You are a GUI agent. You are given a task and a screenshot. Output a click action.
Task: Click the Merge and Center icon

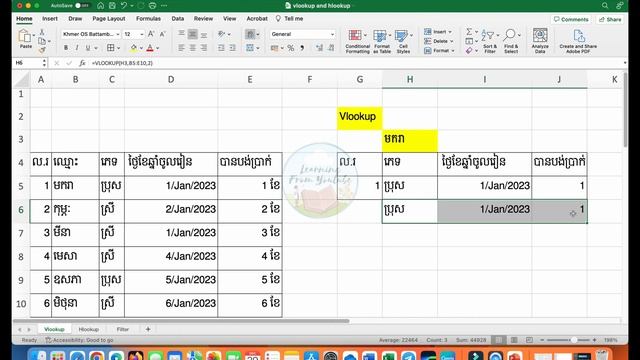click(x=250, y=48)
